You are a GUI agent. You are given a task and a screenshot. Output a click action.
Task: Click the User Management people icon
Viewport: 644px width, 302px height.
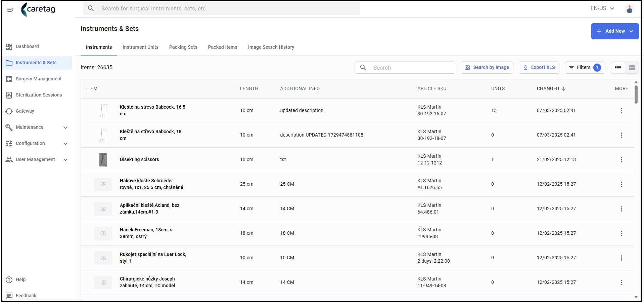[x=9, y=160]
